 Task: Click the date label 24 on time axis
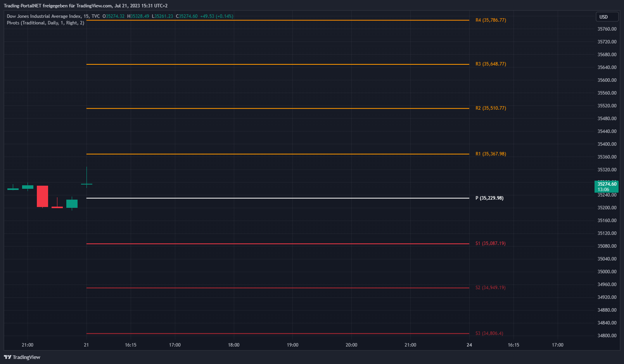[469, 345]
